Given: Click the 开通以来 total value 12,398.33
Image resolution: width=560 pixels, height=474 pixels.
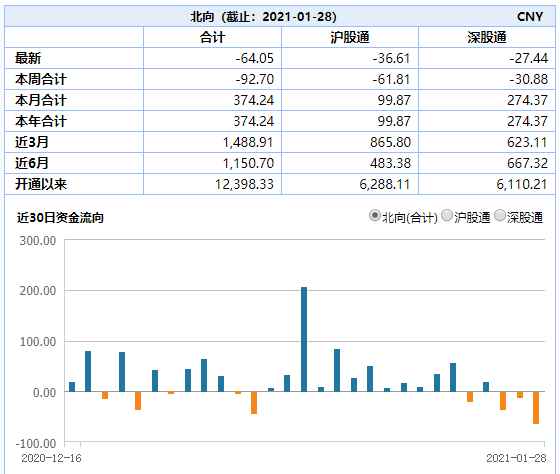Looking at the screenshot, I should [244, 184].
